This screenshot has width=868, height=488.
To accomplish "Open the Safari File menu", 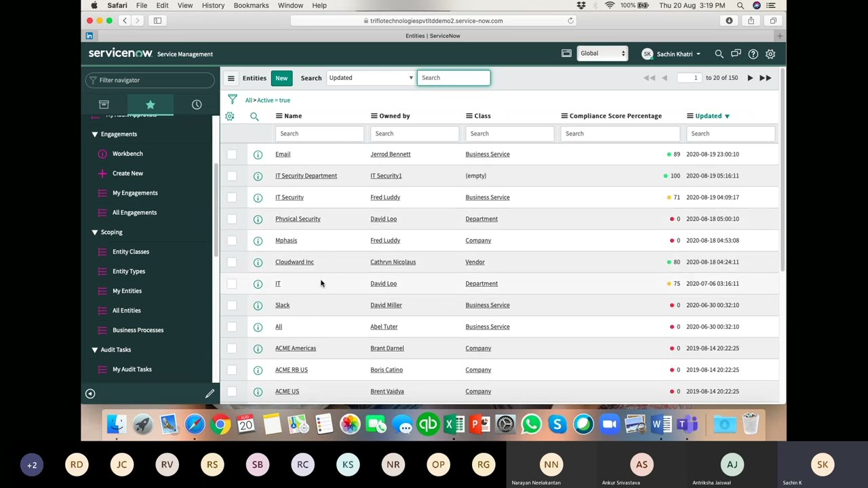I will click(142, 5).
